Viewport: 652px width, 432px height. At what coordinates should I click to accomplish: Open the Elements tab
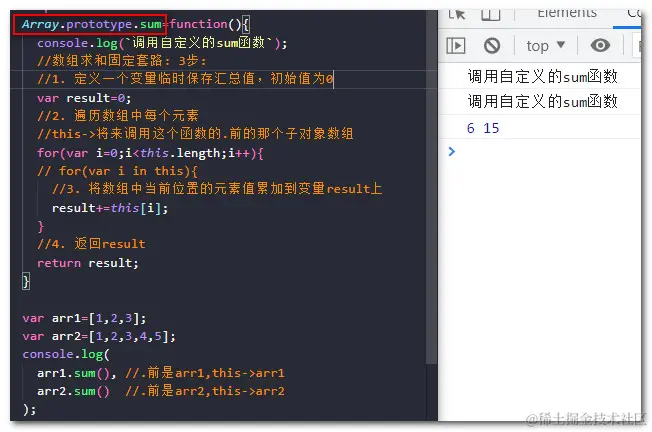point(567,14)
